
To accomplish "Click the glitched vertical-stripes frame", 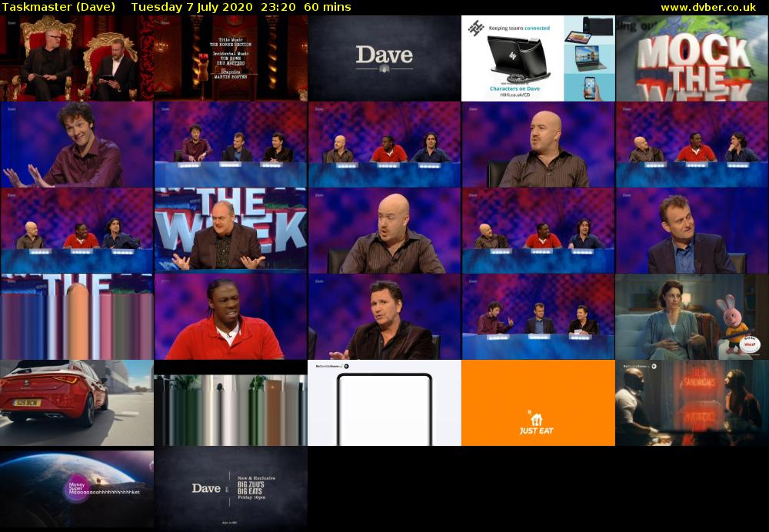I will [x=77, y=317].
